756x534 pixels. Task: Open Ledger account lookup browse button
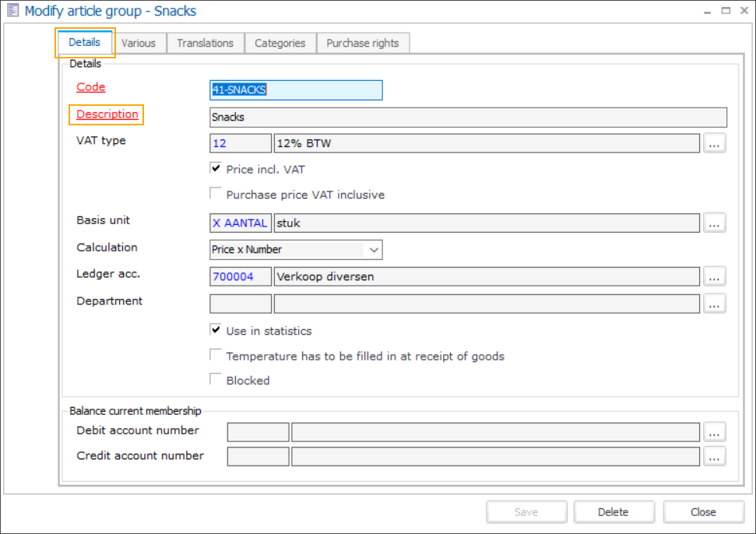715,276
